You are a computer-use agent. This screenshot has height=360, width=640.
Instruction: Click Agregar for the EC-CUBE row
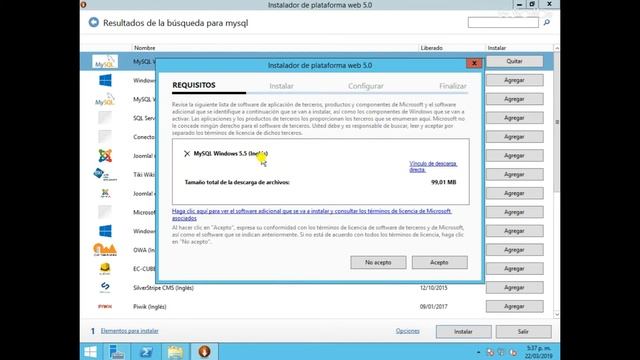(x=514, y=269)
